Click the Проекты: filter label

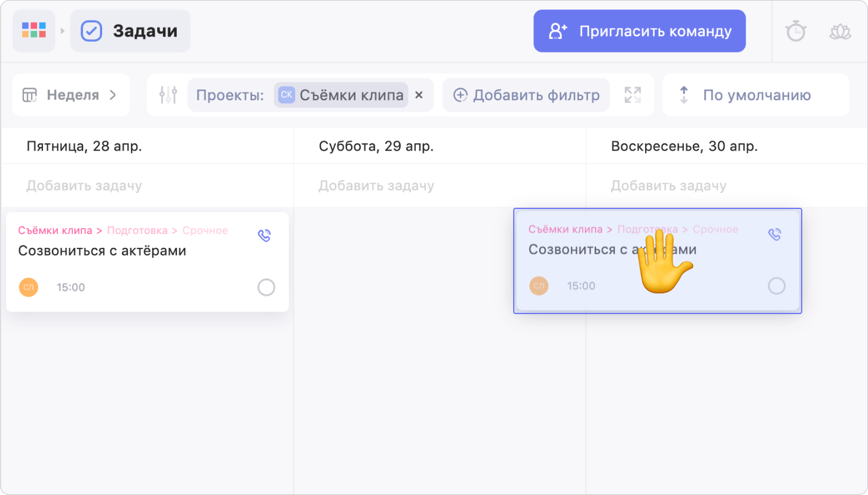tap(230, 95)
